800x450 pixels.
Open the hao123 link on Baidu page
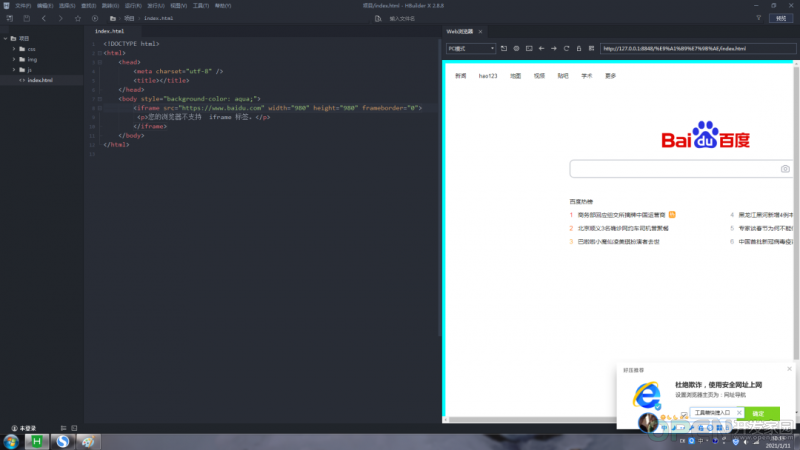pyautogui.click(x=488, y=76)
